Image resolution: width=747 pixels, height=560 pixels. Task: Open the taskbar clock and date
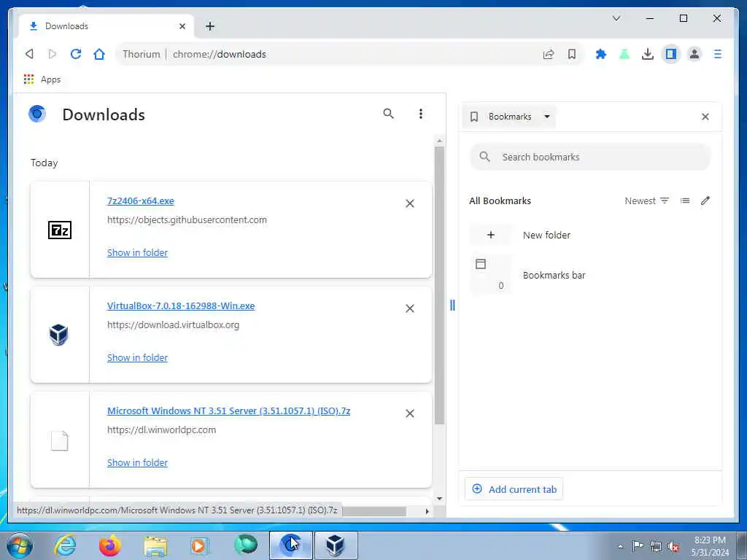tap(710, 546)
